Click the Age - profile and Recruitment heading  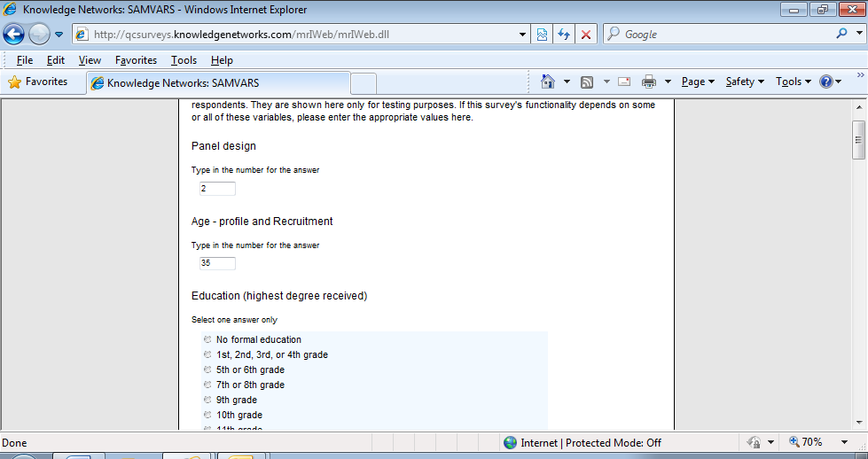pyautogui.click(x=262, y=222)
